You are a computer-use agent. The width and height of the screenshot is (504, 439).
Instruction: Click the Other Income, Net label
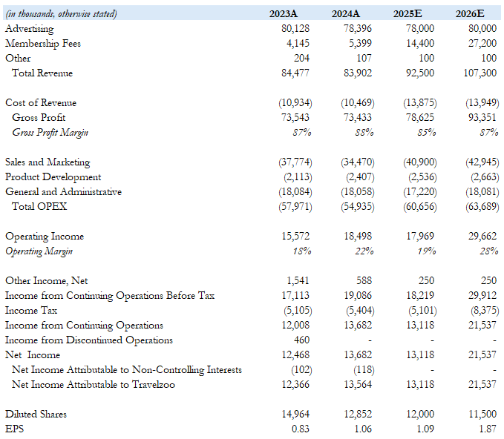coord(46,280)
